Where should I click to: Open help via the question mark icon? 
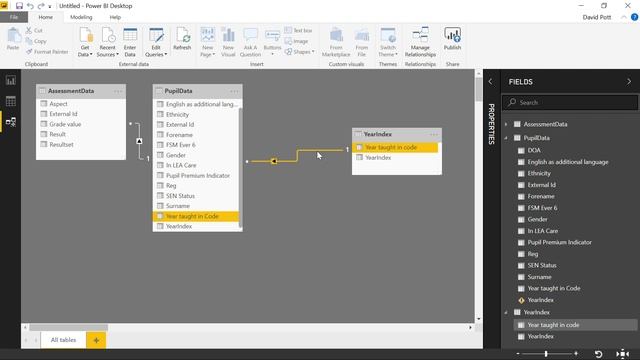635,17
